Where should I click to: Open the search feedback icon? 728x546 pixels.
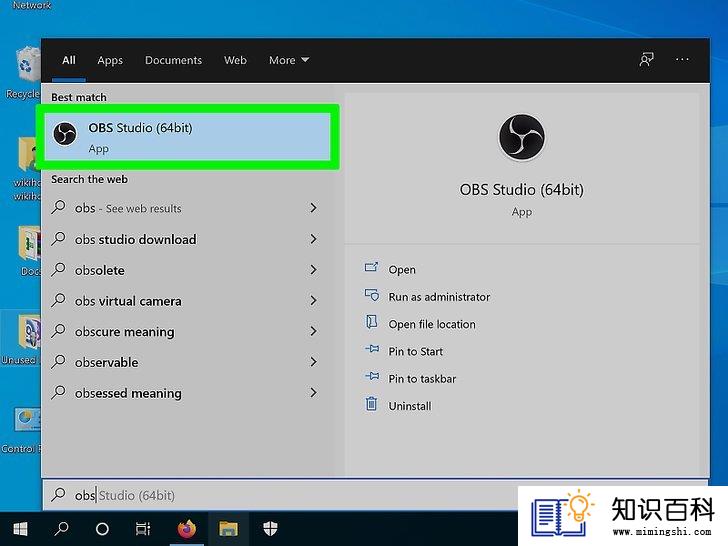646,59
